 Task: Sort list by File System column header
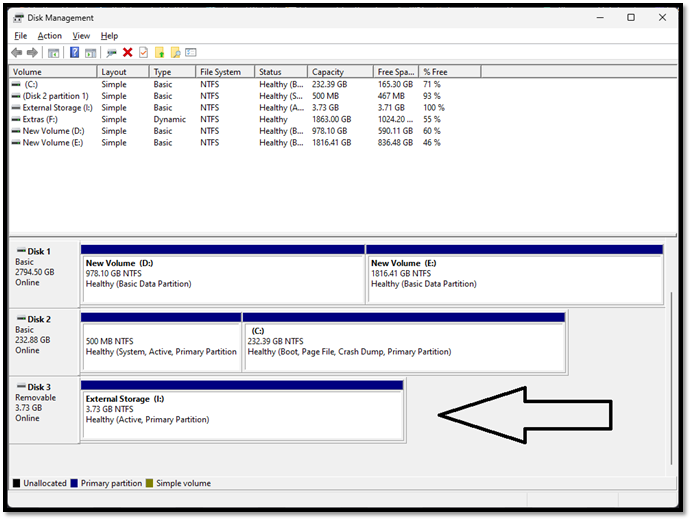point(220,72)
